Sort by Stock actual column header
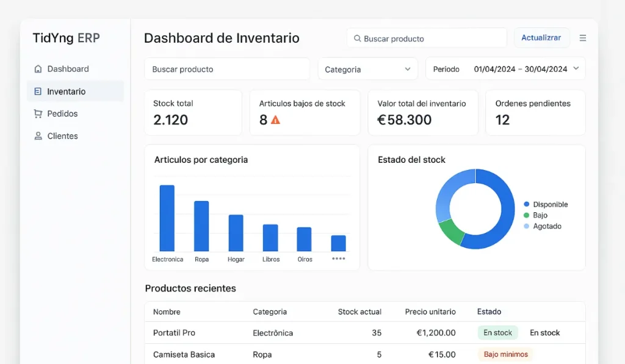 click(359, 312)
